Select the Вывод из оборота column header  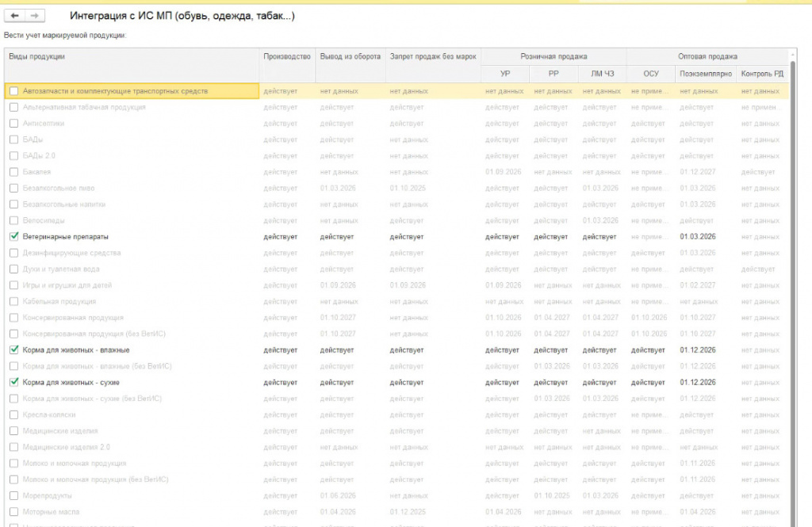point(350,65)
